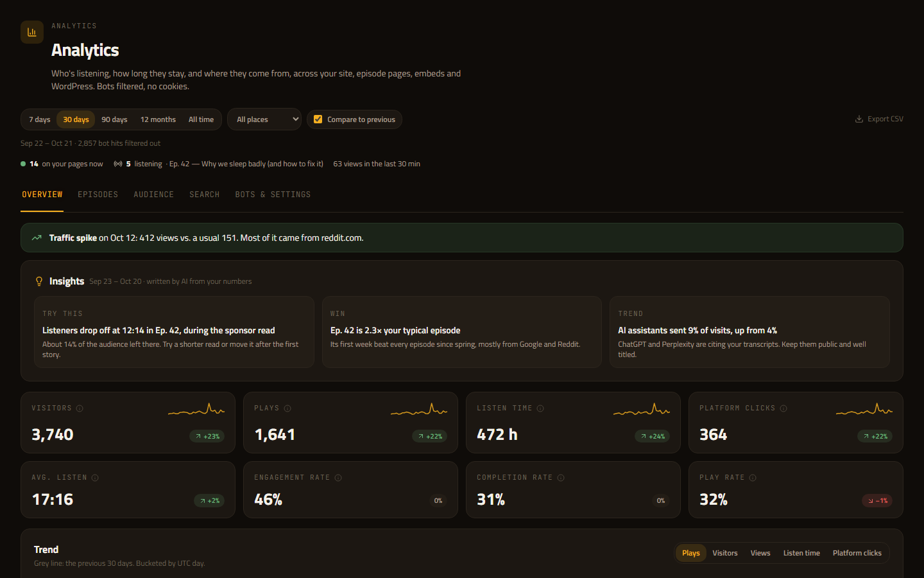Click the Insights lightbulb icon
Viewport: 924px width, 578px height.
39,281
